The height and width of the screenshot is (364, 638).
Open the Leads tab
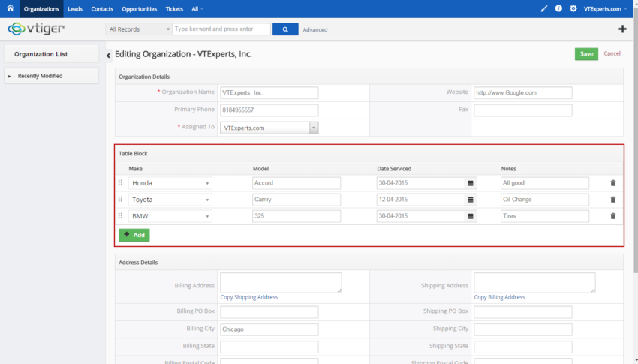tap(75, 8)
